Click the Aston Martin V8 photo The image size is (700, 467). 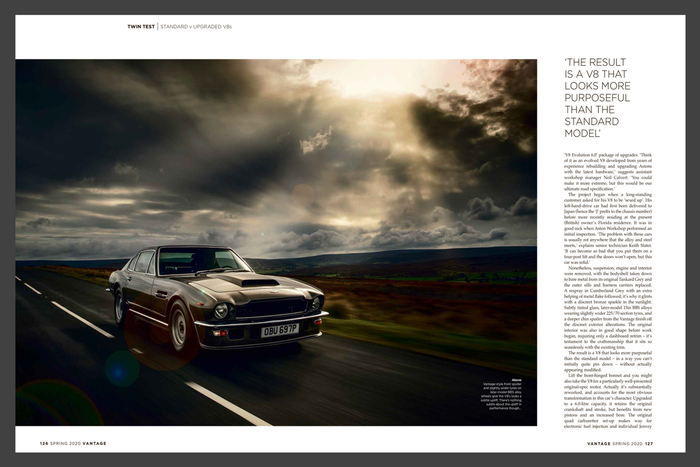(x=276, y=242)
